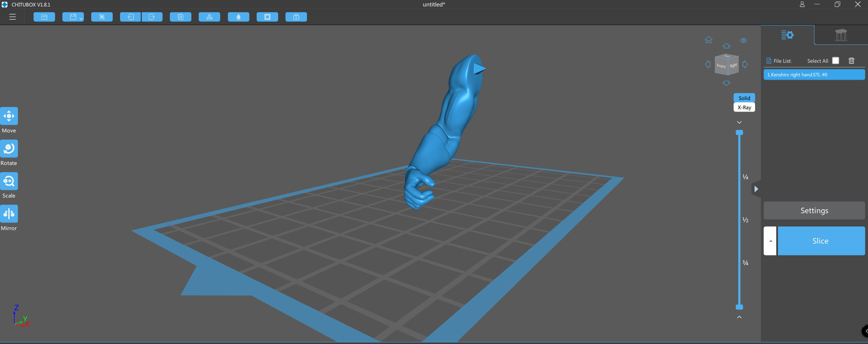Open the Settings button

click(814, 211)
